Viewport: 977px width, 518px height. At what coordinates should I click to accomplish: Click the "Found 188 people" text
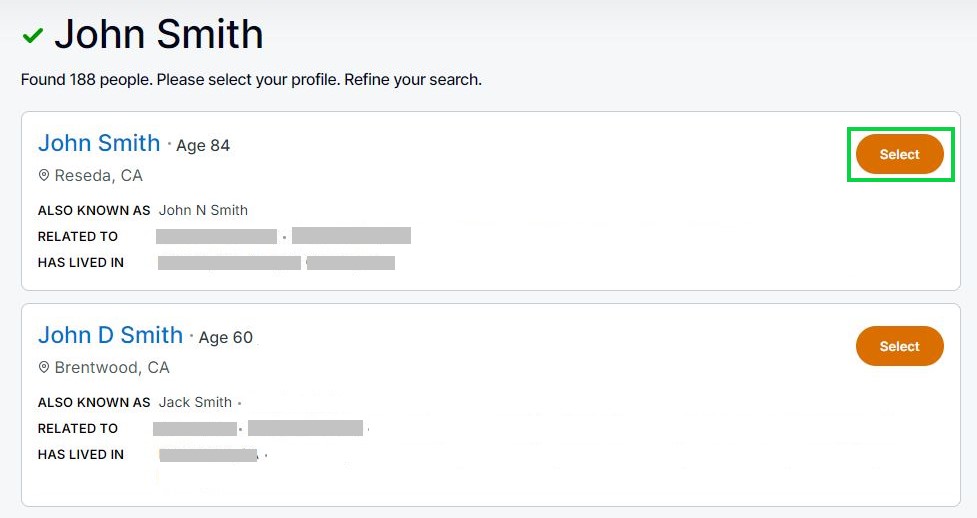point(86,79)
